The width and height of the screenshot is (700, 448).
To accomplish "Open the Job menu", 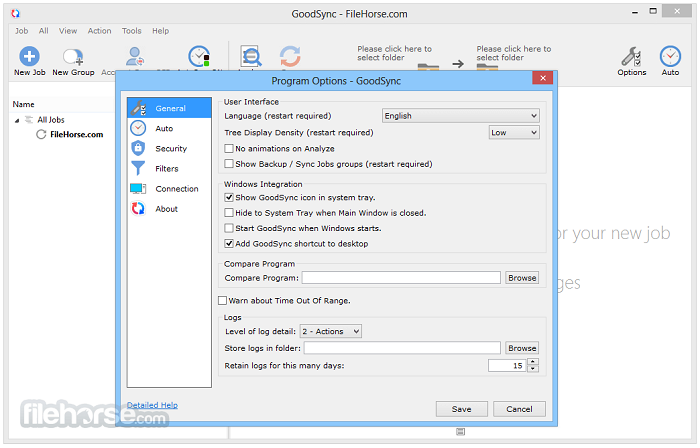I will (21, 31).
